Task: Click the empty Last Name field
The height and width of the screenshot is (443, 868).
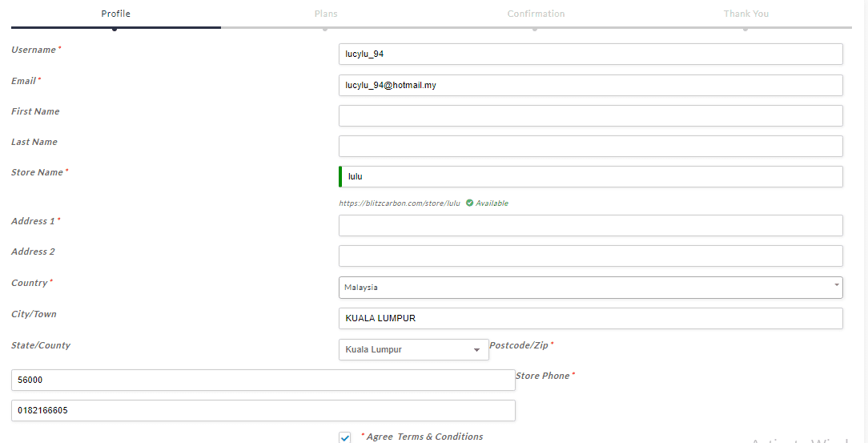Action: [x=590, y=146]
